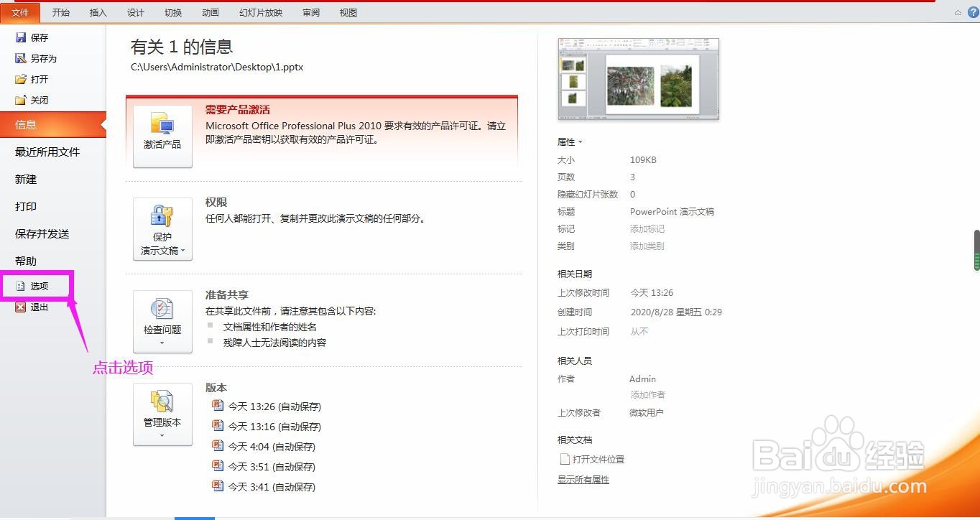Switch to the Animations (动画) tab
This screenshot has height=520, width=980.
click(211, 13)
